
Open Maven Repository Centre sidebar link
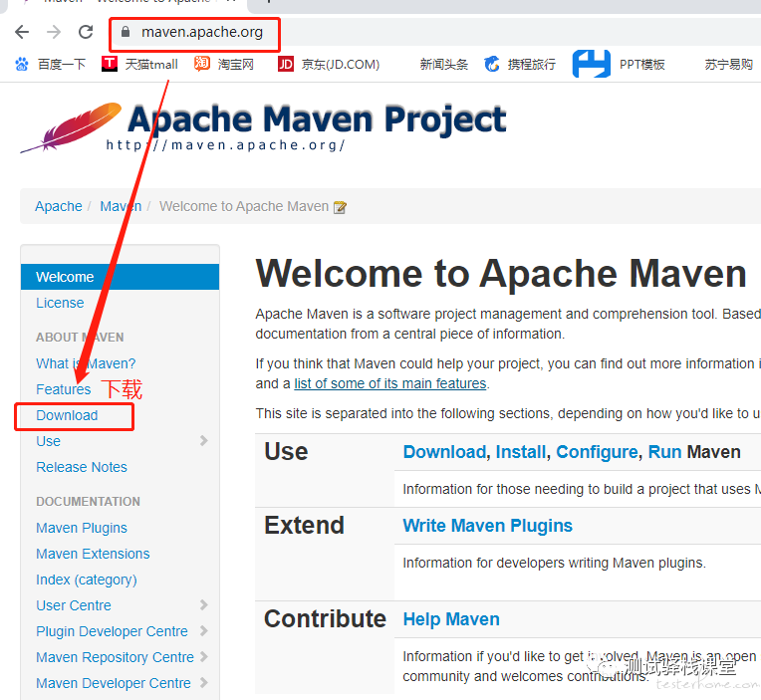(x=115, y=657)
